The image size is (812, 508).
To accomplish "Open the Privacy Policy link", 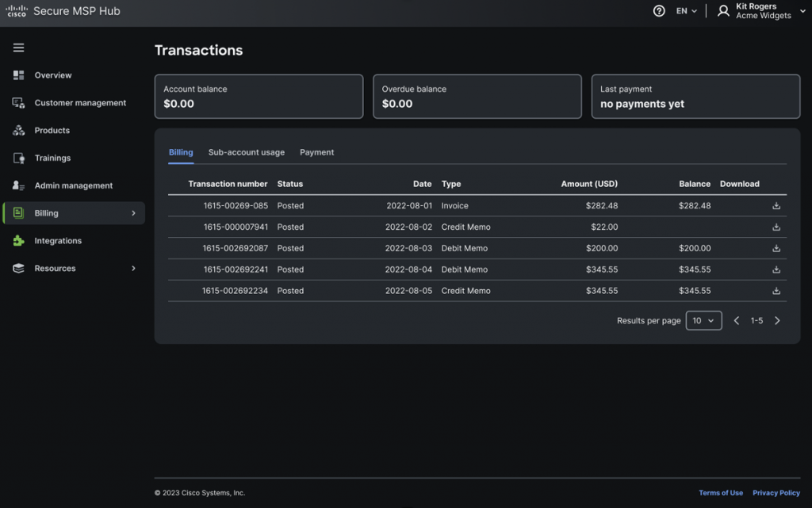I will pos(776,493).
